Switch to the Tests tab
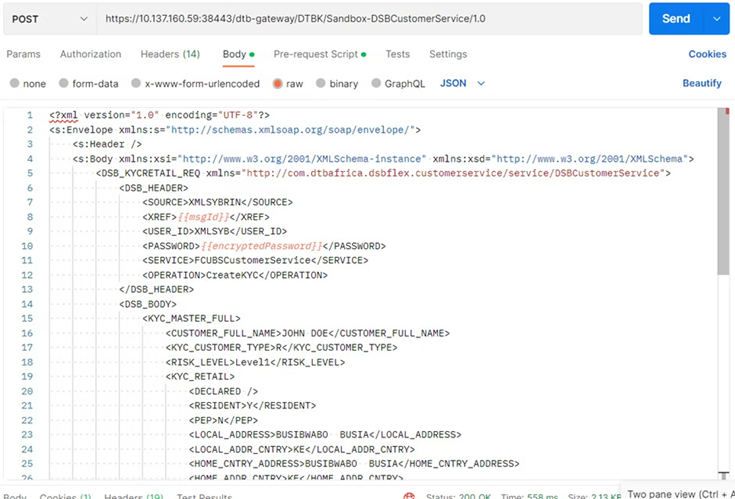 tap(397, 54)
